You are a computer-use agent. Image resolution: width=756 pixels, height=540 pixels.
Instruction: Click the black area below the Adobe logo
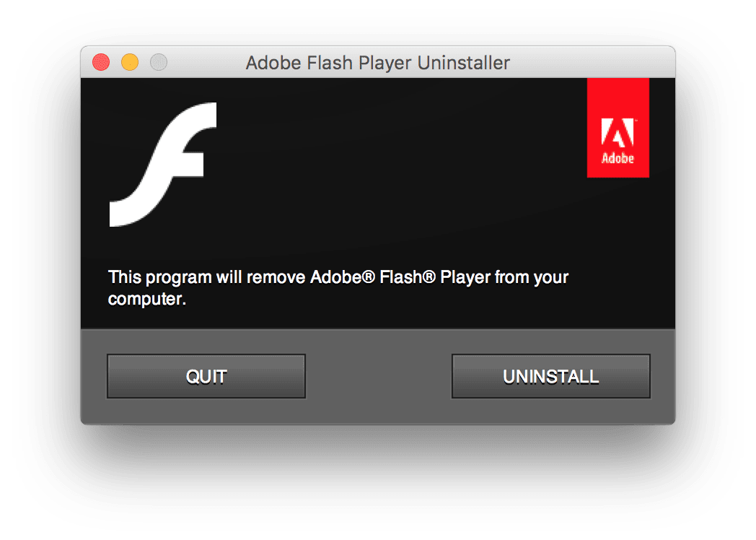coord(617,217)
